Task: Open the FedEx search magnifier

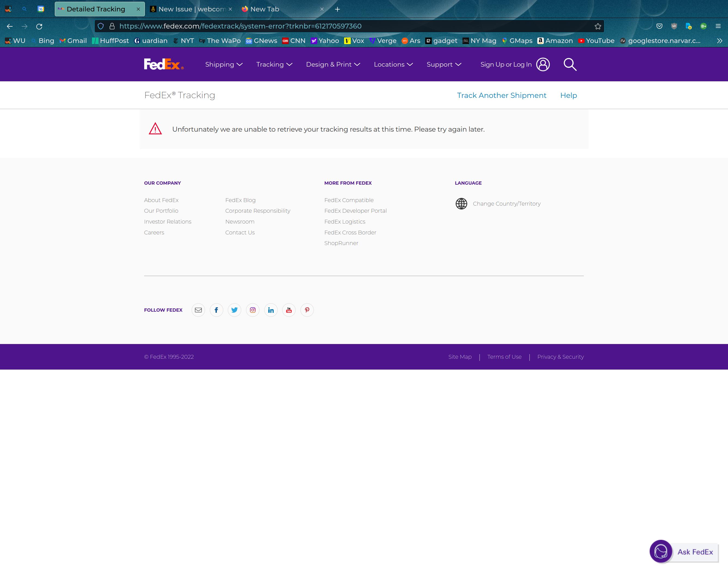Action: point(570,64)
